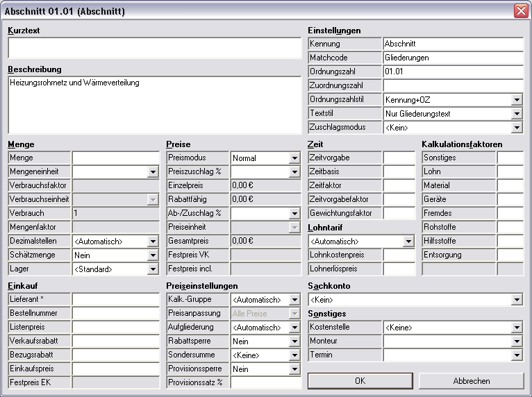Click the Verkaufsrabatt input field
This screenshot has height=397, width=532.
pyautogui.click(x=116, y=341)
